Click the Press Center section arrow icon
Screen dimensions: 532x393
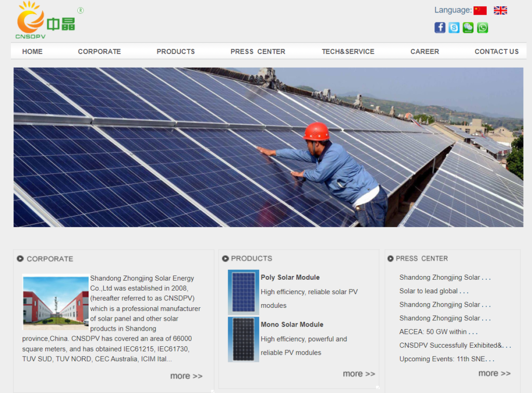coord(391,258)
